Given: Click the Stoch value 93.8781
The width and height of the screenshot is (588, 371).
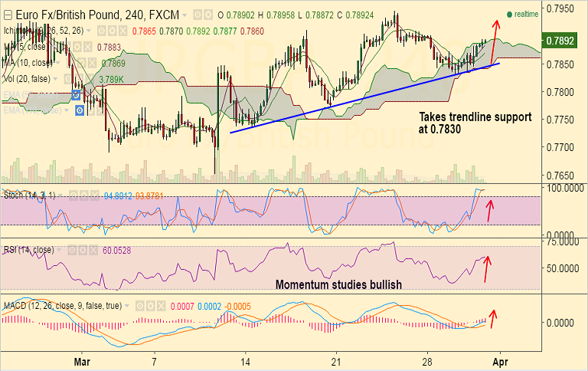Looking at the screenshot, I should click(x=149, y=195).
